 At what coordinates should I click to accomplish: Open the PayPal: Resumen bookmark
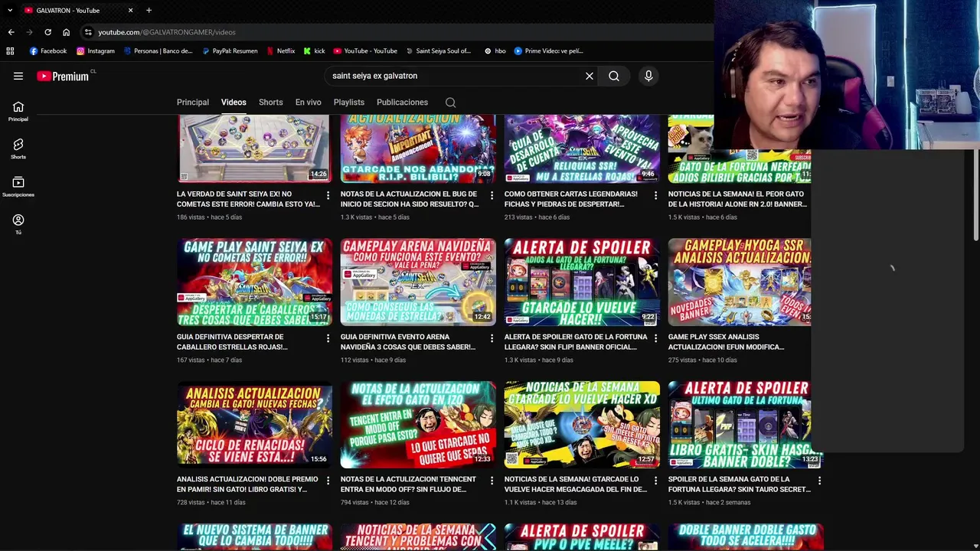click(230, 51)
